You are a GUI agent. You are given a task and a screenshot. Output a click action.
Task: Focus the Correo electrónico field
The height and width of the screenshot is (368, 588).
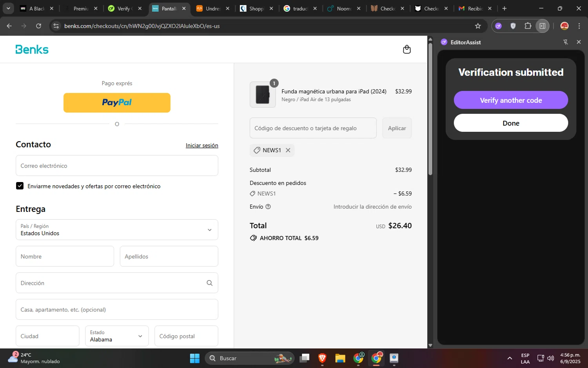117,166
